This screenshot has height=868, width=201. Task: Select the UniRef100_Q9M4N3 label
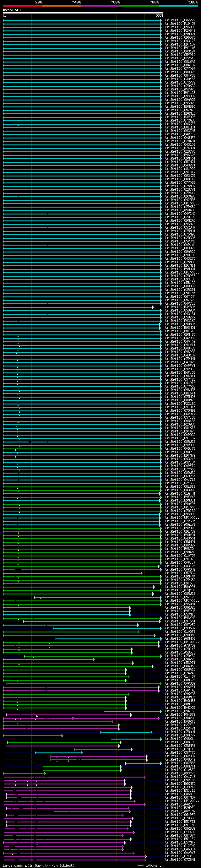tap(180, 552)
